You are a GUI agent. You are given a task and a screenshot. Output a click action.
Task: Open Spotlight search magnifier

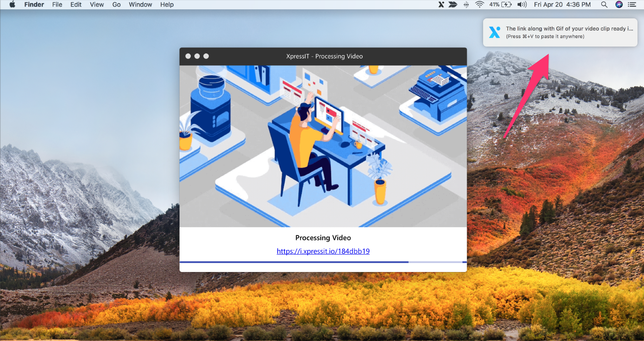point(604,4)
